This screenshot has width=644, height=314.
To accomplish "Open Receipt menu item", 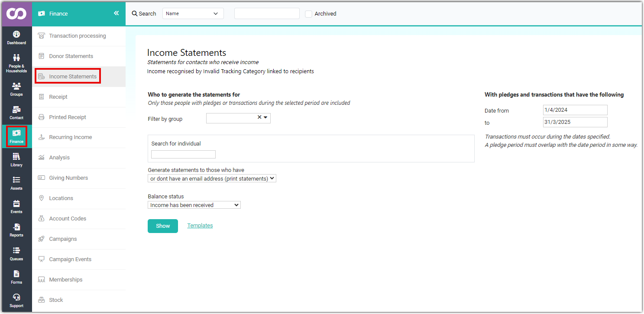I will [x=79, y=97].
